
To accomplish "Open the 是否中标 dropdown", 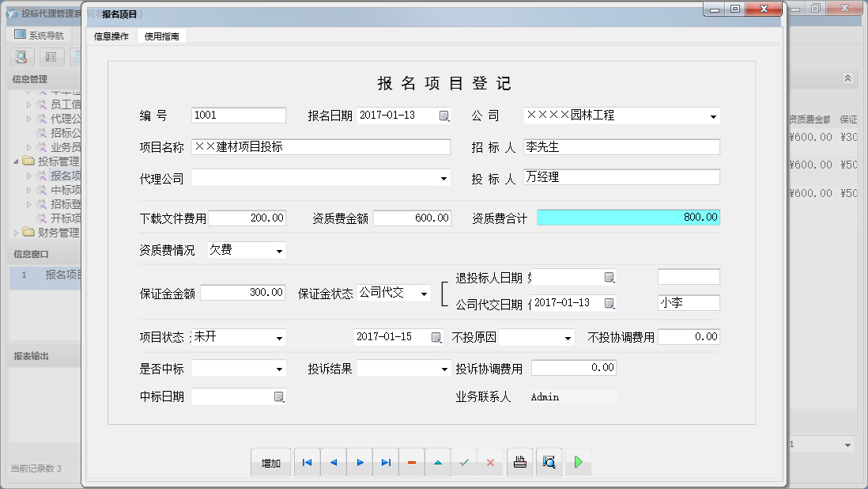I will coord(279,367).
